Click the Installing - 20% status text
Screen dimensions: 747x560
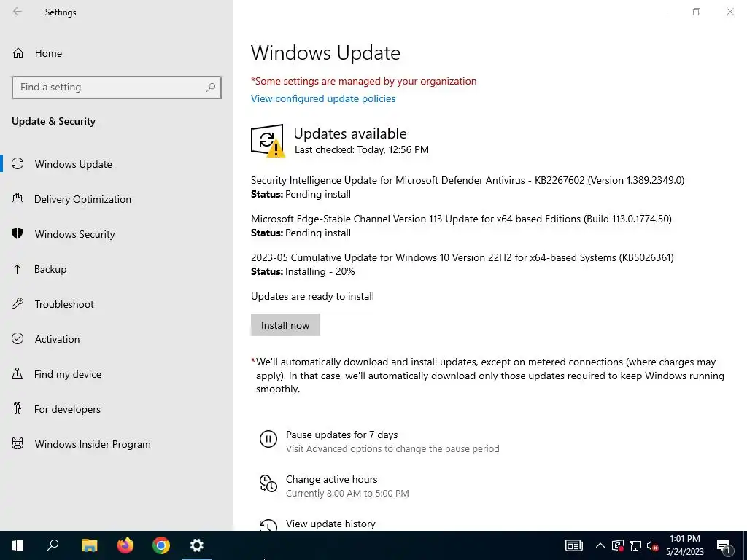(x=320, y=271)
